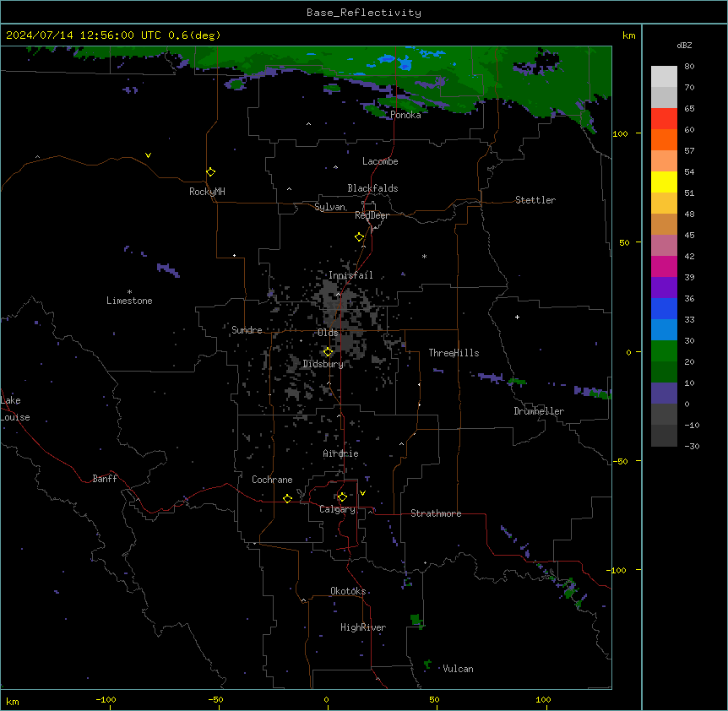
Task: Click the Olds town label
Action: coord(328,333)
